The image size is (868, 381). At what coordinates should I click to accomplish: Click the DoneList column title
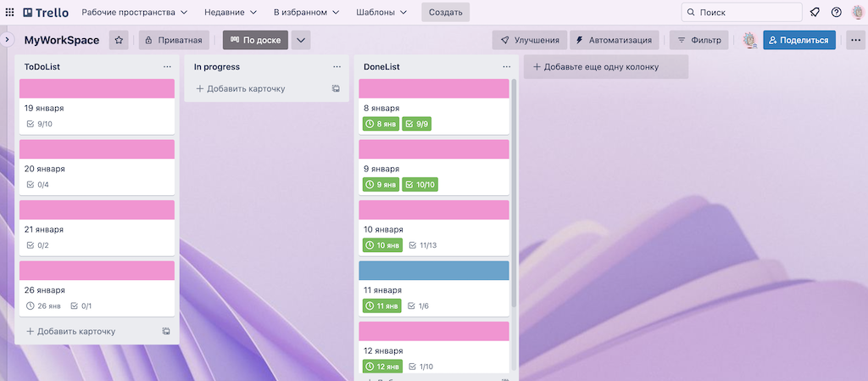pyautogui.click(x=381, y=67)
